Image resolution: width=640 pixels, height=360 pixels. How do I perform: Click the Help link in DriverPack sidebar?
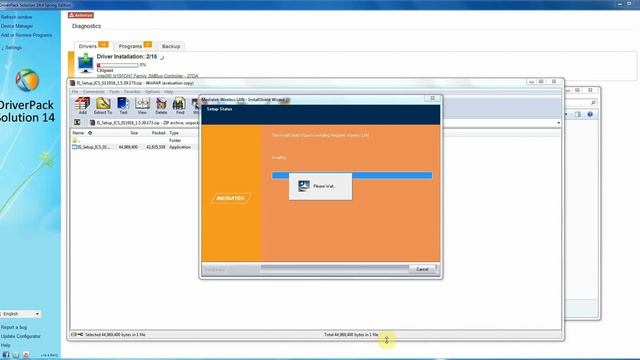coord(5,345)
